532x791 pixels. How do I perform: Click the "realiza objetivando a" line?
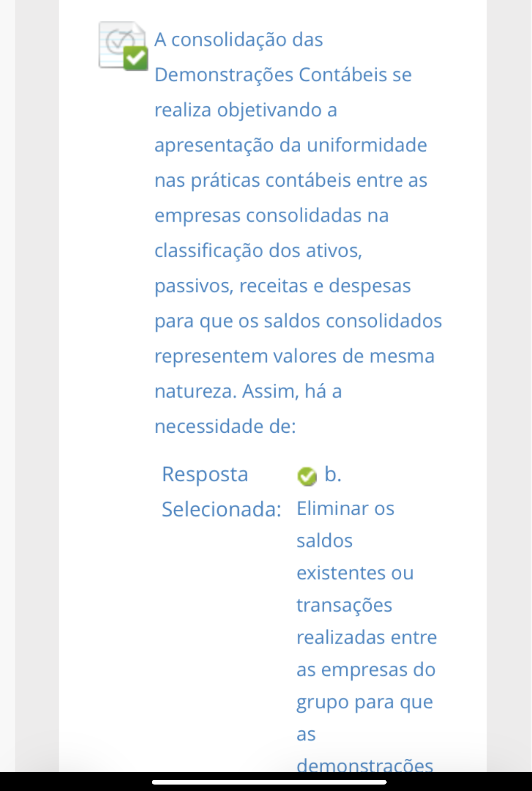(246, 110)
